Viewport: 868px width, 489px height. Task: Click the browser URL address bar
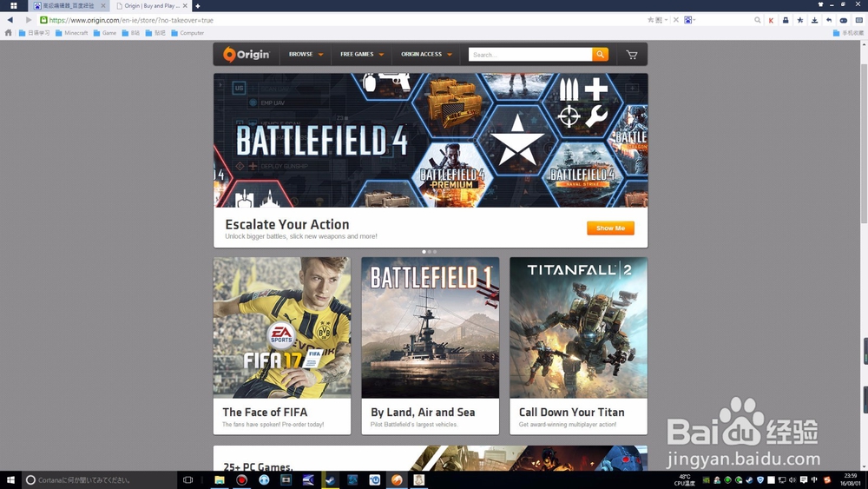343,20
